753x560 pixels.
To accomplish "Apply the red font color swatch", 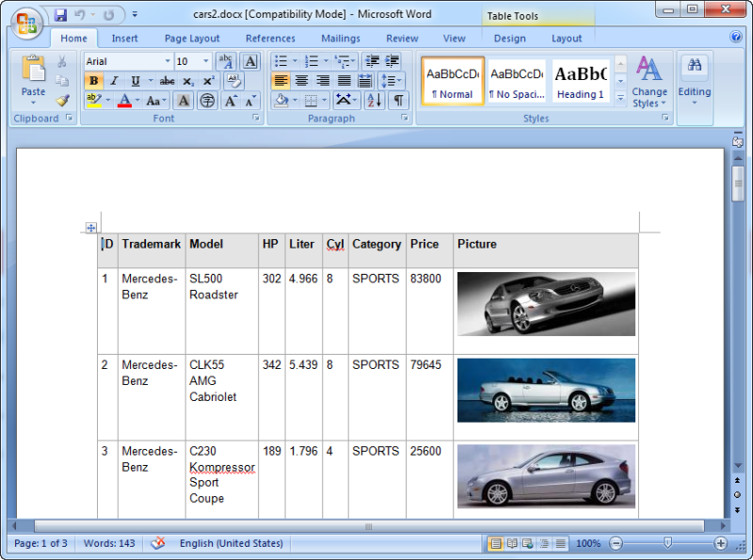I will pyautogui.click(x=124, y=101).
